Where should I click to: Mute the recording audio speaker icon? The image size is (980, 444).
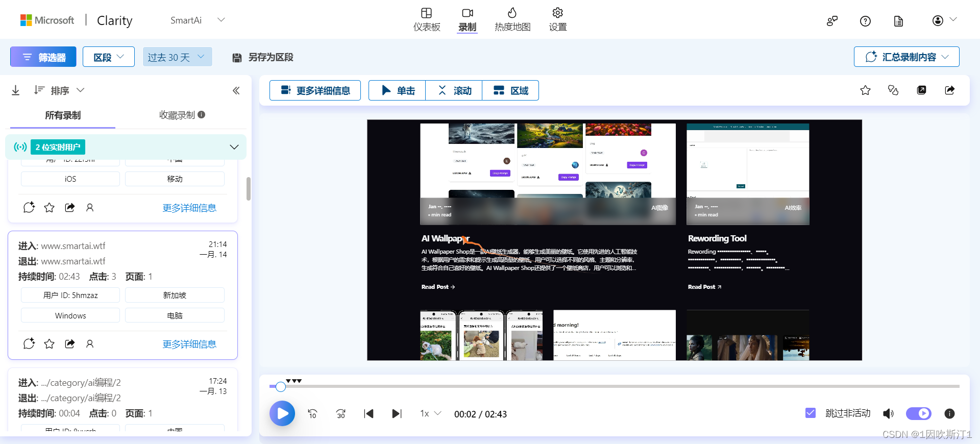coord(889,413)
